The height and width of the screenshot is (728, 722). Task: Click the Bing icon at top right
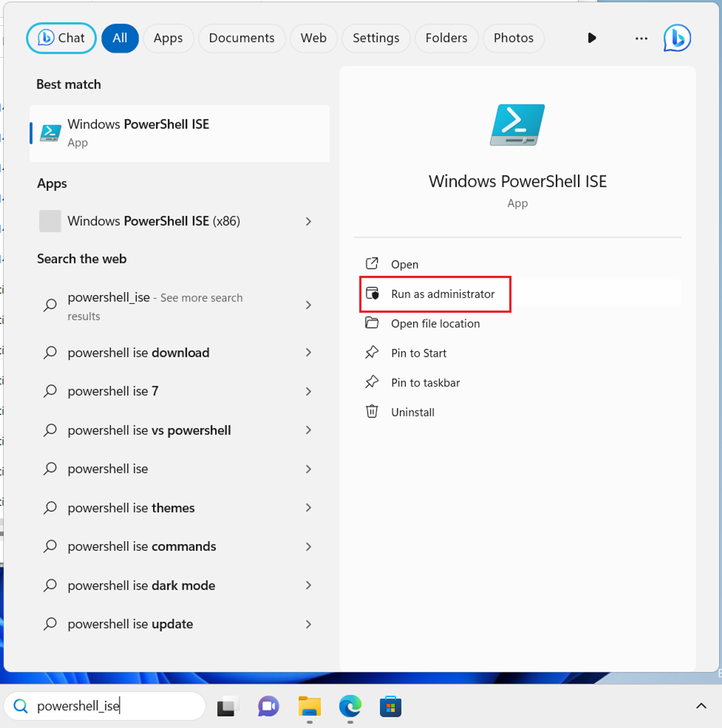[x=677, y=38]
